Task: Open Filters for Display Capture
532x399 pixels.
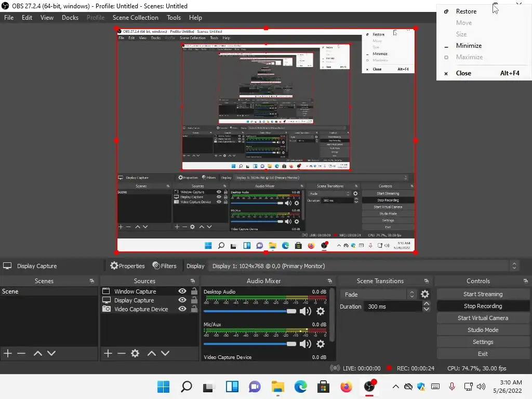Action: tap(165, 266)
